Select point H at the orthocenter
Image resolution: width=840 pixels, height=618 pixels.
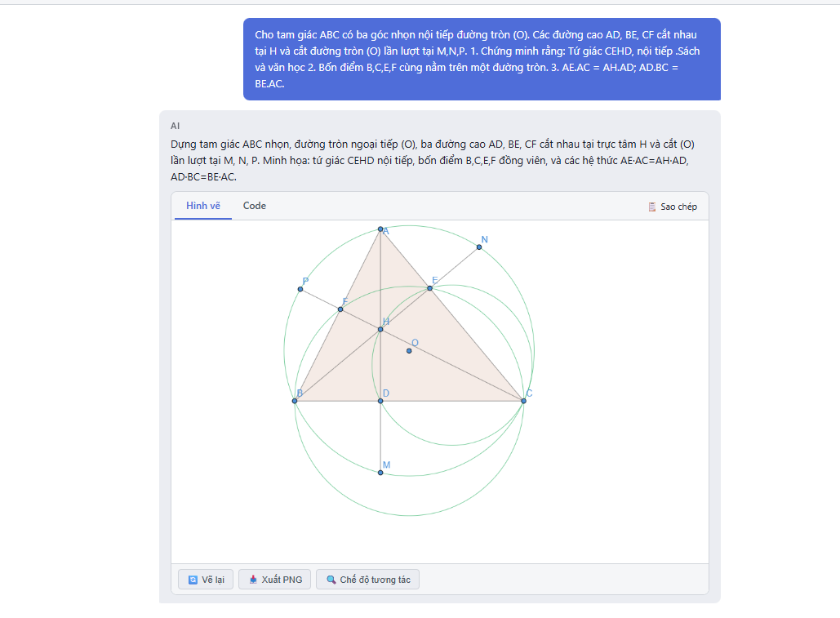(380, 329)
